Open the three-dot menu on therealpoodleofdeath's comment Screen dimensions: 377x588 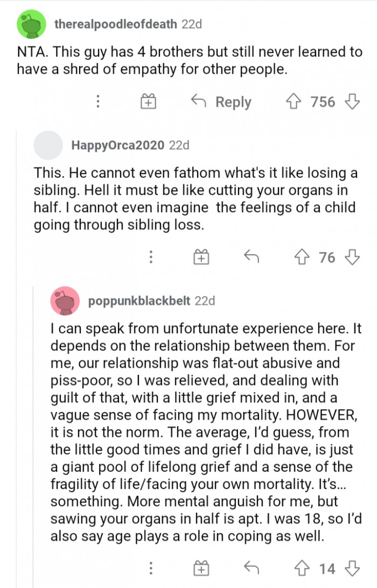pyautogui.click(x=97, y=102)
